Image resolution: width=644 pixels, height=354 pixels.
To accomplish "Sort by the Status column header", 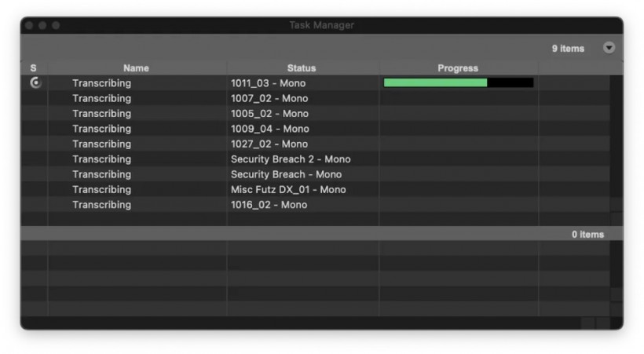I will 302,68.
